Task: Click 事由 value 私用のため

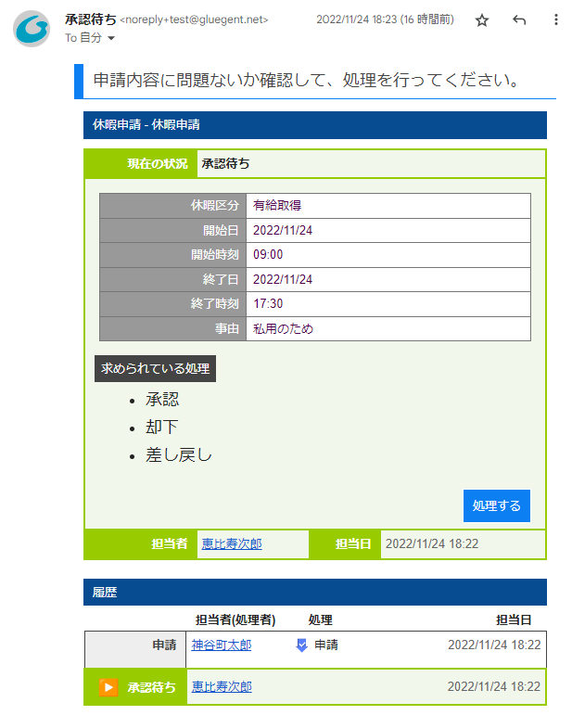Action: [x=283, y=328]
